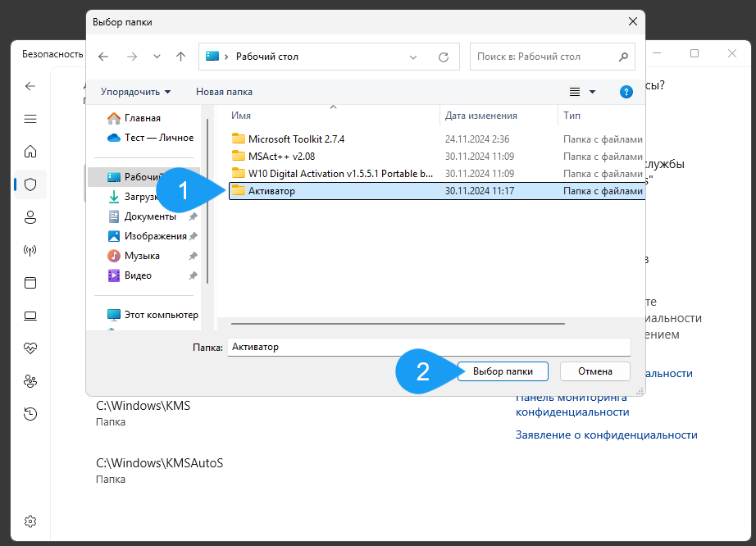Screen dimensions: 756x546
Task: Open Virus & threat protection shield icon
Action: [30, 184]
